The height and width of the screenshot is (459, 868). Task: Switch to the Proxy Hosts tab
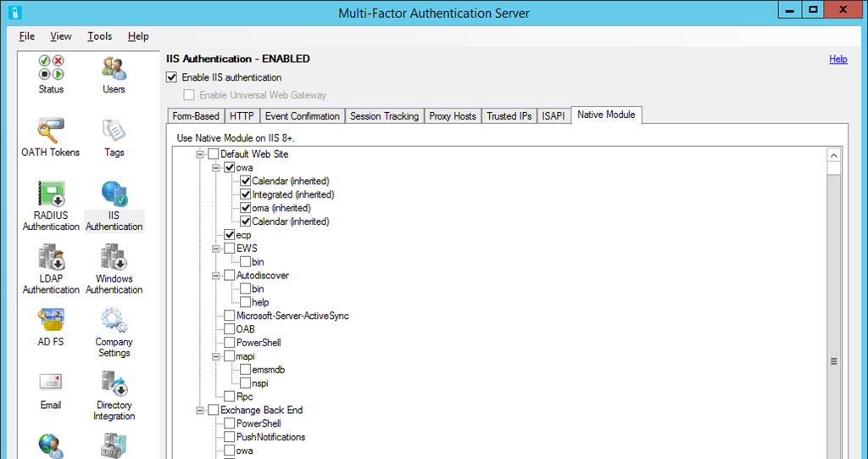tap(453, 116)
